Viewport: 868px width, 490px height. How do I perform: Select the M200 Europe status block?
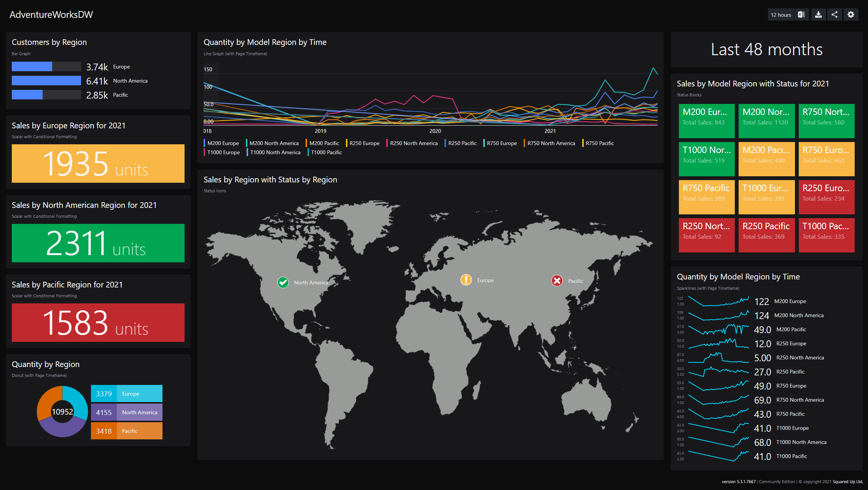pyautogui.click(x=706, y=121)
